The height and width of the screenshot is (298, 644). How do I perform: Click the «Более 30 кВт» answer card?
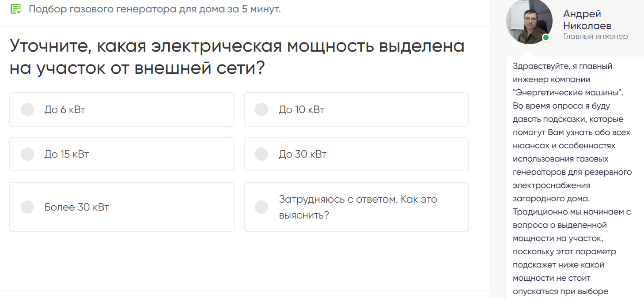coord(121,207)
